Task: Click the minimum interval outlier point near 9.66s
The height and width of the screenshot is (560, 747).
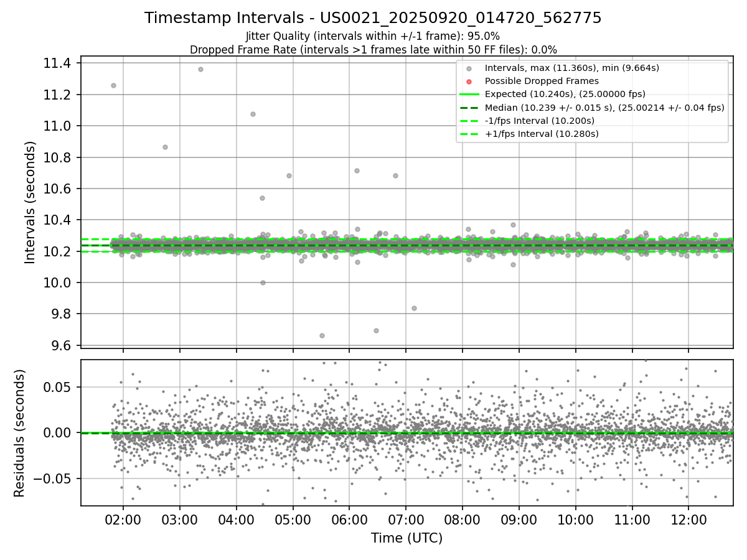Action: (x=322, y=335)
